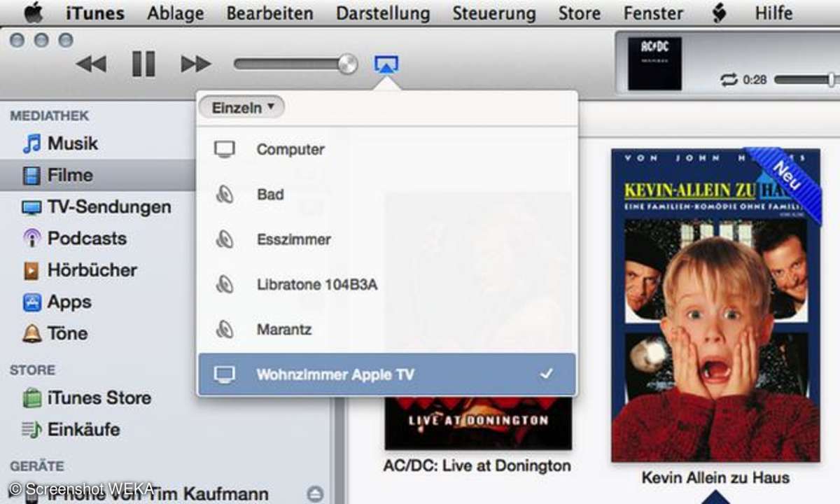Open Musik in the sidebar

click(x=98, y=143)
